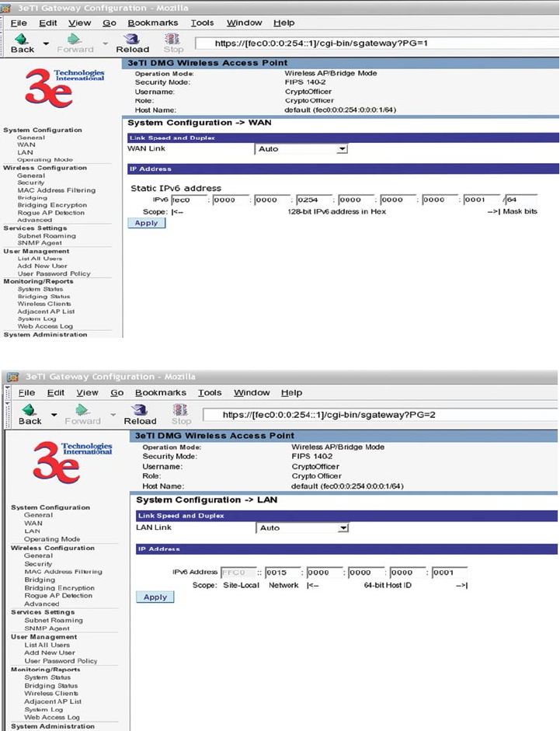Open View menu in top window
560x731 pixels.
click(x=79, y=23)
